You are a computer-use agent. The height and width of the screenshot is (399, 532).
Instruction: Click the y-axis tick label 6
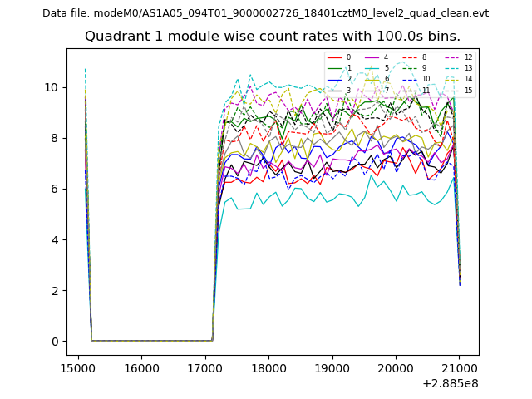(54, 189)
